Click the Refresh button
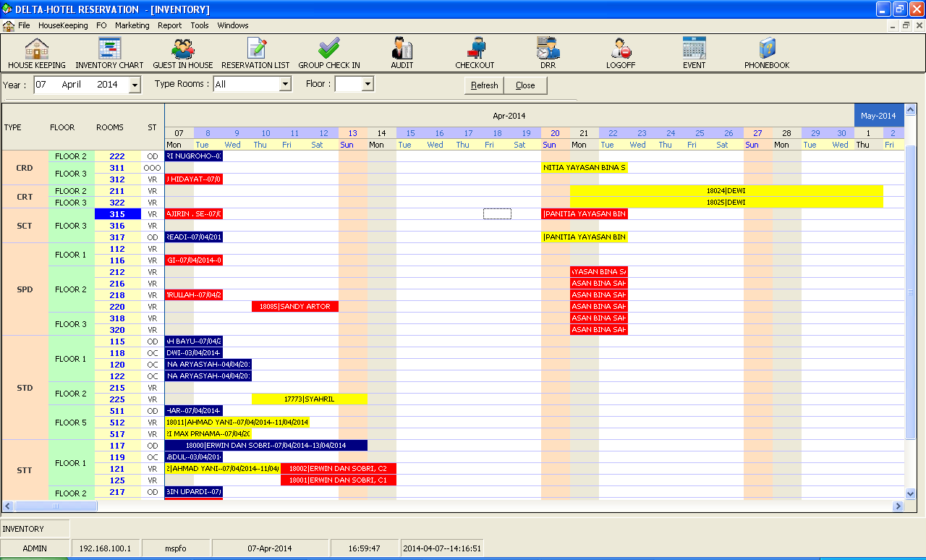The width and height of the screenshot is (926, 560). point(484,85)
